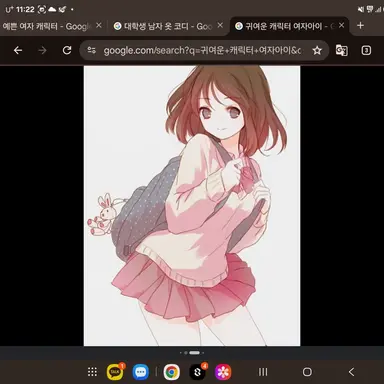Open the tab switcher showing 3 tabs
This screenshot has width=384, height=384.
point(366,50)
